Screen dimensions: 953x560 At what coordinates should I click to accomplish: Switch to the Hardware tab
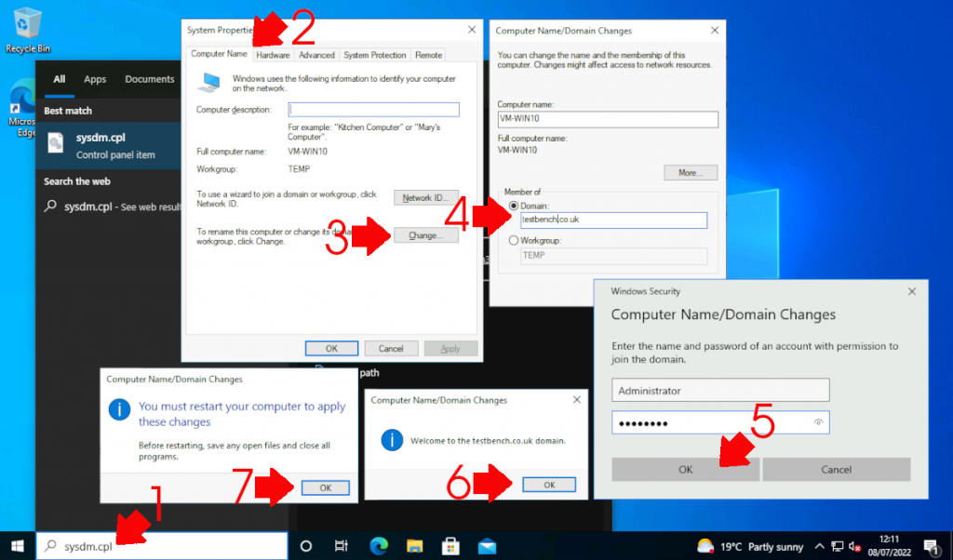tap(273, 55)
